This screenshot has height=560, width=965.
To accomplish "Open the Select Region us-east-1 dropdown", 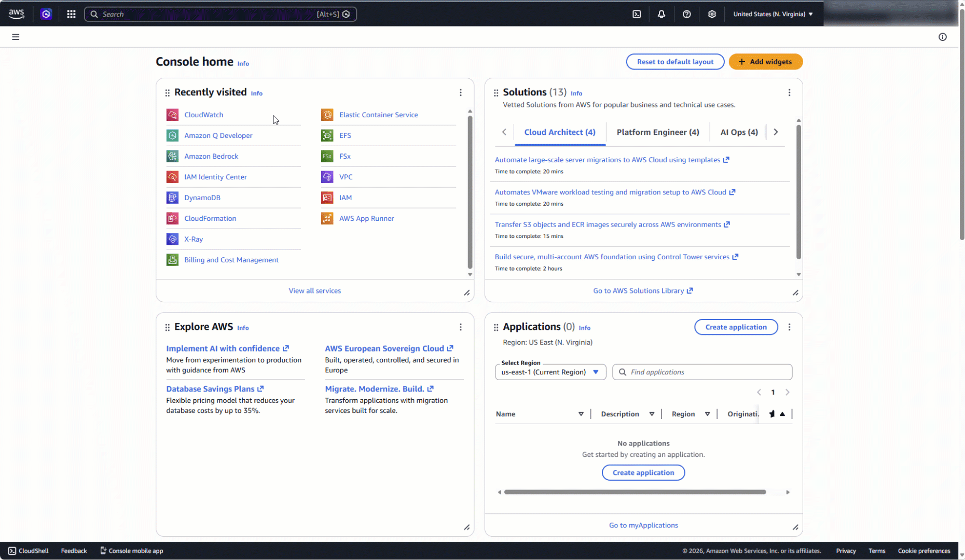I will coord(550,372).
